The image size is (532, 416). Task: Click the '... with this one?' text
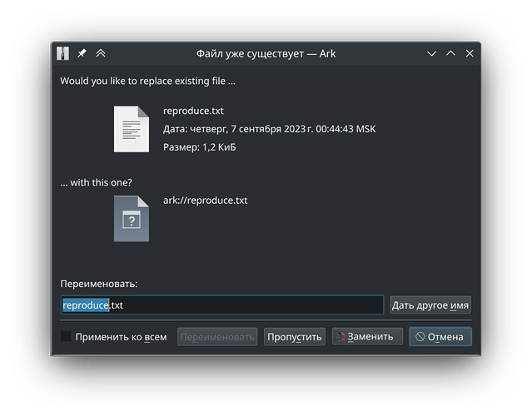coord(96,183)
